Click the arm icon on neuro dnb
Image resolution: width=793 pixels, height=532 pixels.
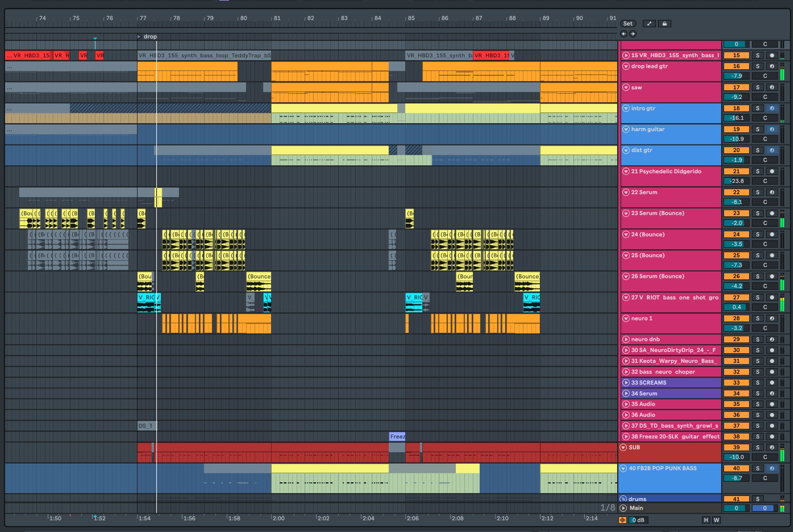coord(772,339)
